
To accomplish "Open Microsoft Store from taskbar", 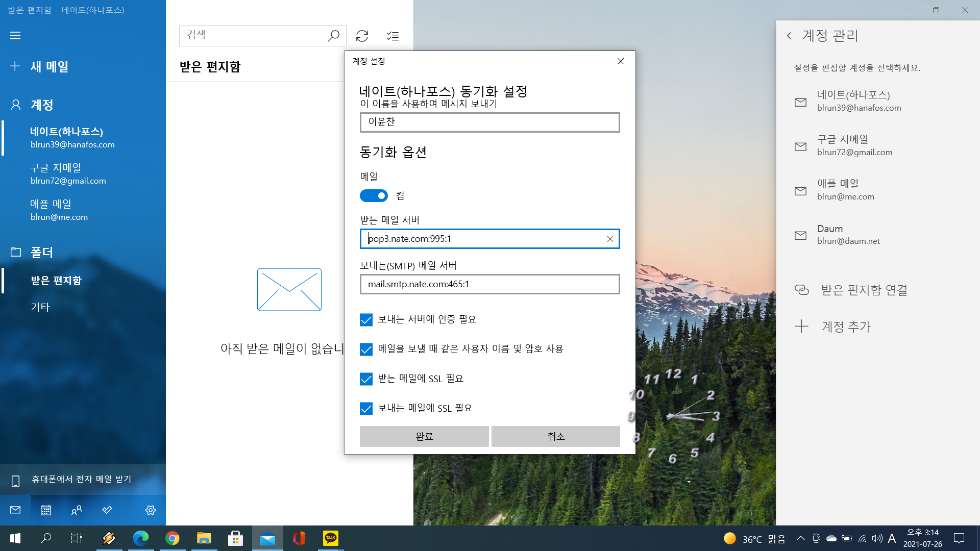I will tap(235, 538).
